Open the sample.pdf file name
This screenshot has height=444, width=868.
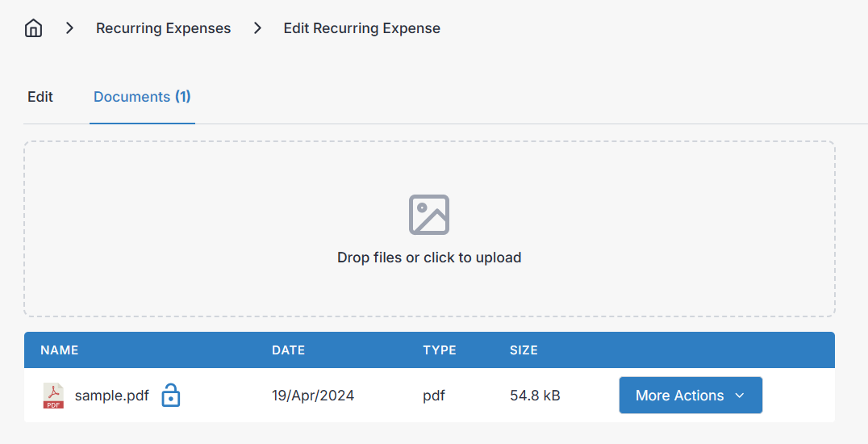pos(111,396)
